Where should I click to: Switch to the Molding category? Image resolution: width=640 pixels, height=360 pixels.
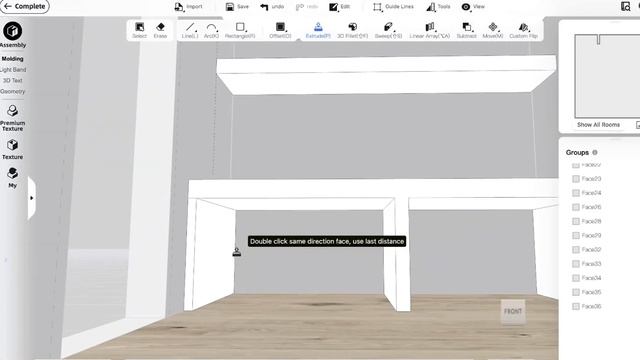pyautogui.click(x=13, y=59)
